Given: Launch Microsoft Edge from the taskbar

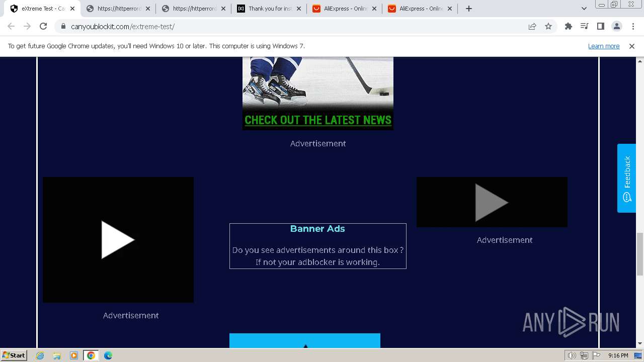Looking at the screenshot, I should coord(108,355).
